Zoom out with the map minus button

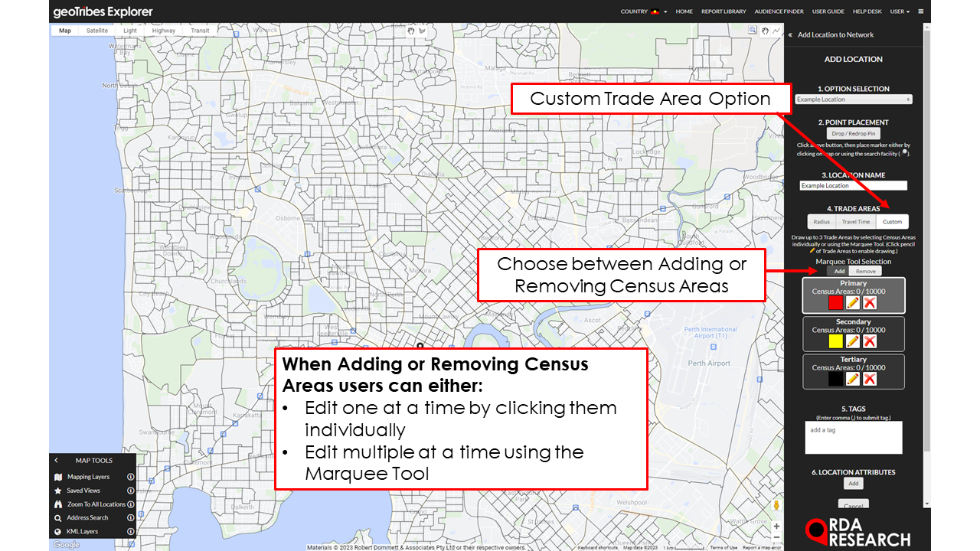[776, 539]
